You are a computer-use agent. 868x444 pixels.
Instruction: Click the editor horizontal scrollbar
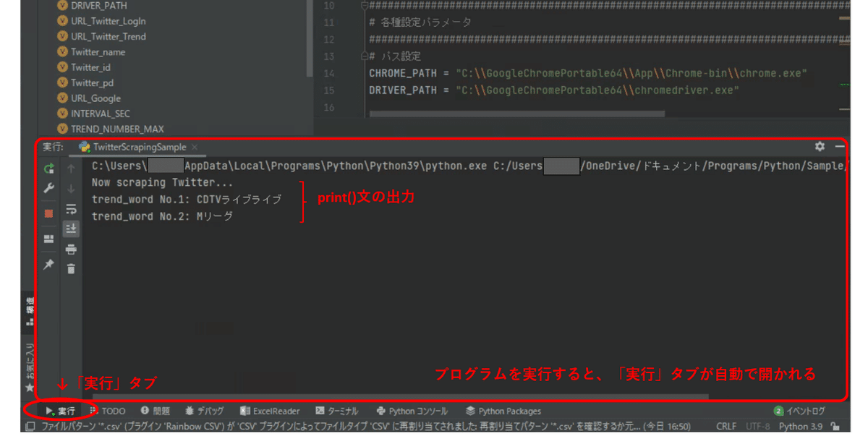tap(516, 114)
